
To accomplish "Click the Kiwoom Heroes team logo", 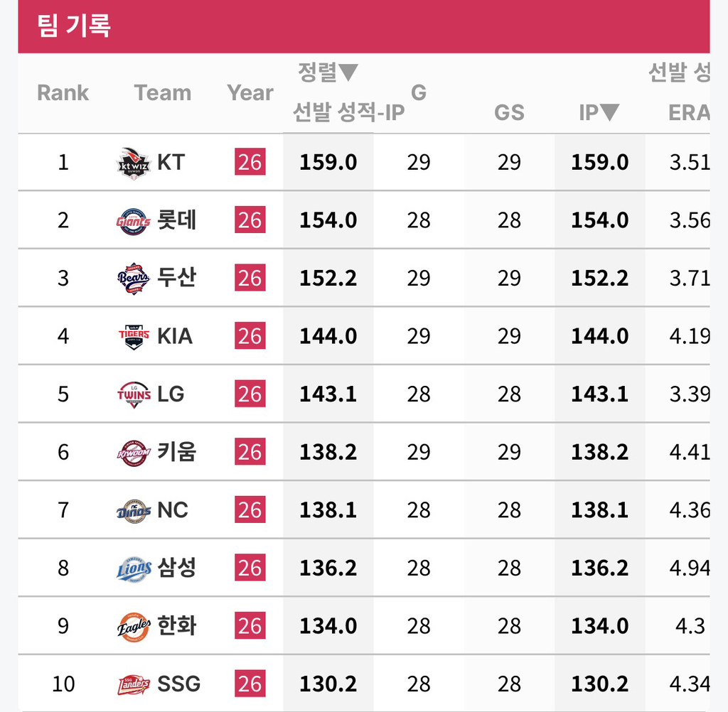I will pos(134,453).
